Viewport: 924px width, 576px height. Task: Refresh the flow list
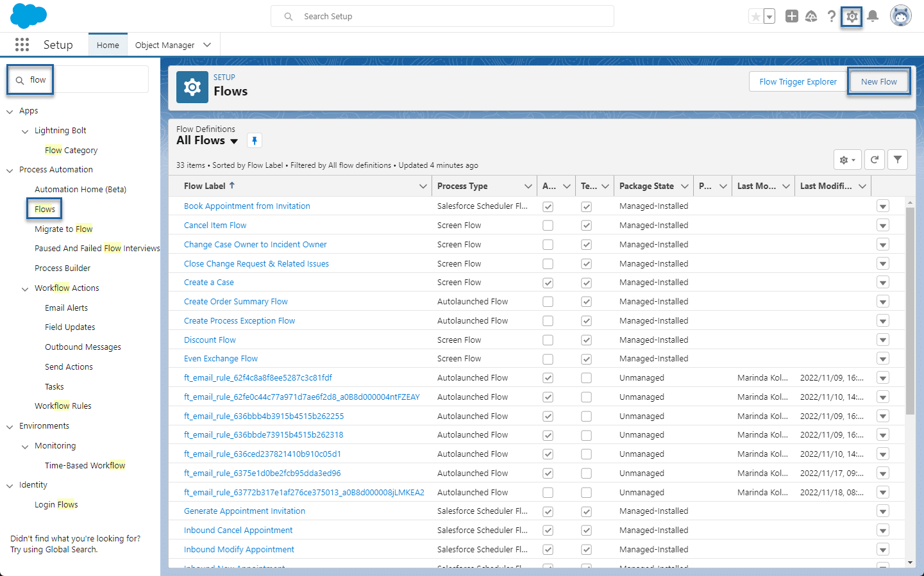point(874,160)
